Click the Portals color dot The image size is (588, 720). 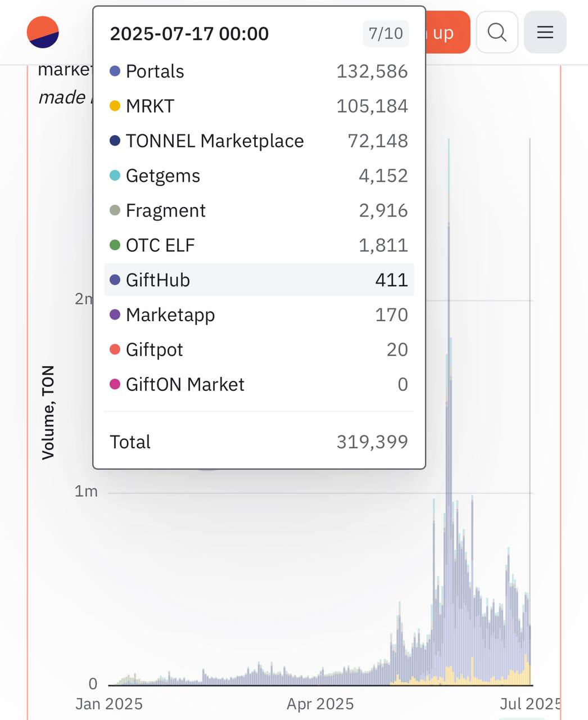tap(115, 71)
